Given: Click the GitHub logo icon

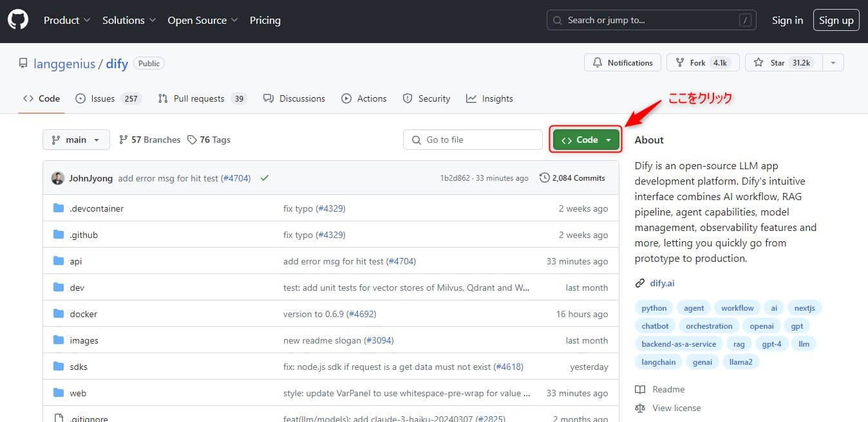Looking at the screenshot, I should 18,21.
